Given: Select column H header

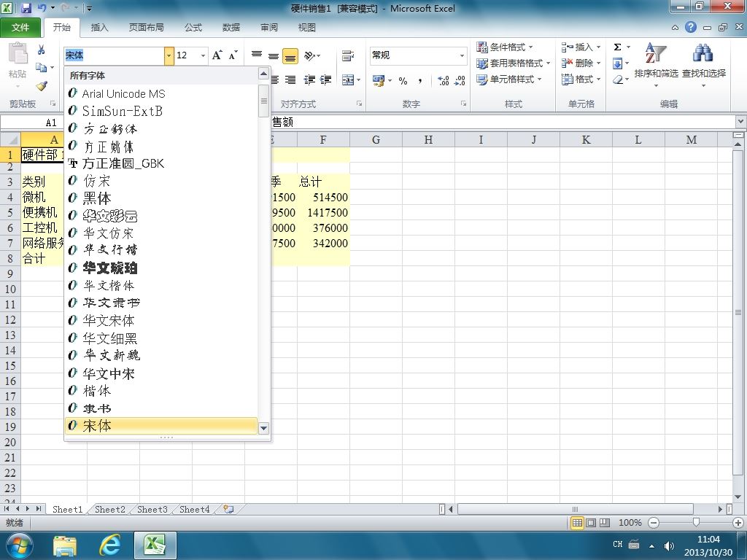Looking at the screenshot, I should pyautogui.click(x=428, y=139).
